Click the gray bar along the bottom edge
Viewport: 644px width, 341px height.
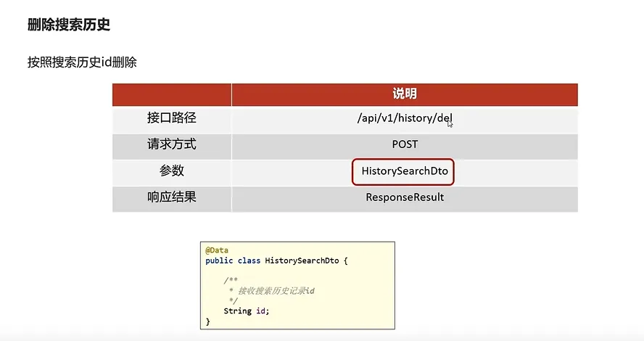pos(322,337)
